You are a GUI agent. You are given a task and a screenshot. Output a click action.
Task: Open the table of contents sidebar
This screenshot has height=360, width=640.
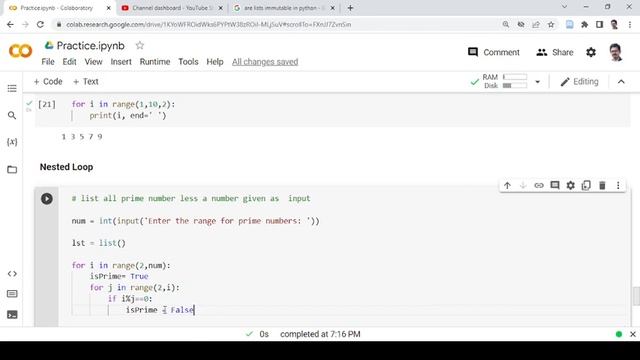12,89
